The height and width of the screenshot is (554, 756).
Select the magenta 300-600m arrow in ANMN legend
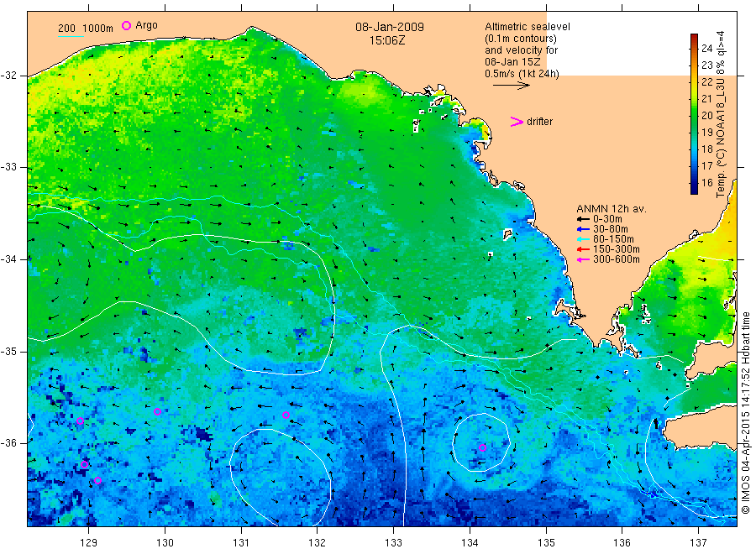[584, 259]
